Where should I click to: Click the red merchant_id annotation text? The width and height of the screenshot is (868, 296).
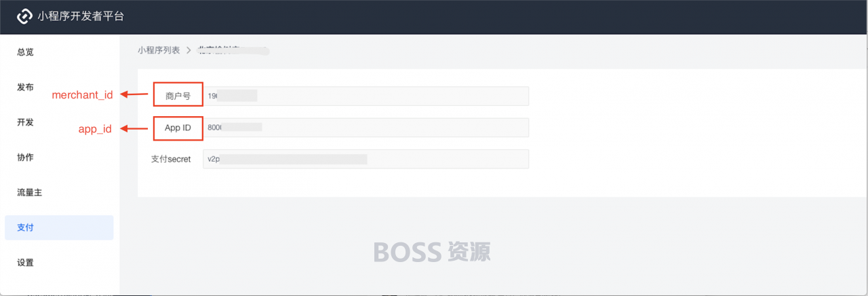[83, 95]
